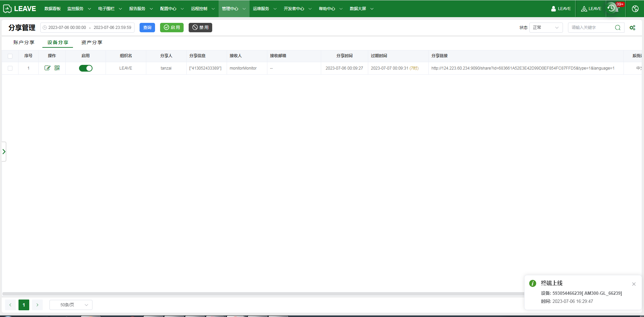
Task: Close the 终端上线 notification popup
Action: tap(634, 284)
